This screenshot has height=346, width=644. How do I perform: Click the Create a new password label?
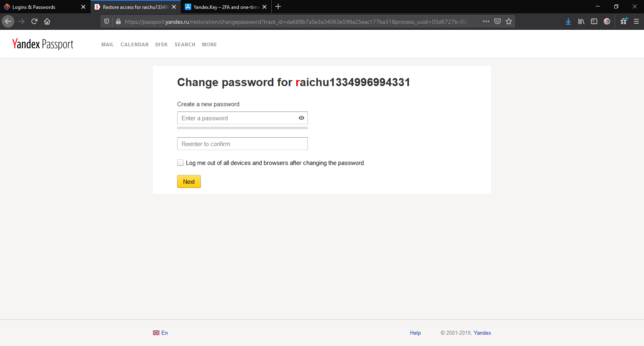[208, 104]
